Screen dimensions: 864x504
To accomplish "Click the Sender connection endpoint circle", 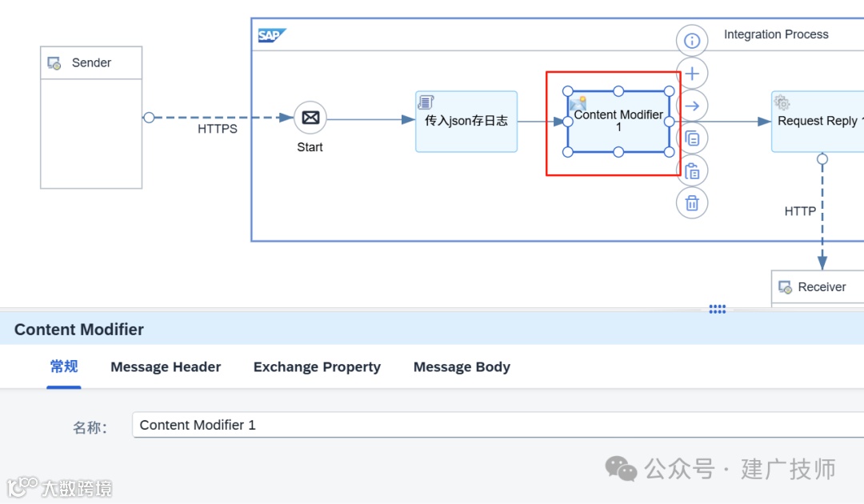I will pyautogui.click(x=149, y=118).
